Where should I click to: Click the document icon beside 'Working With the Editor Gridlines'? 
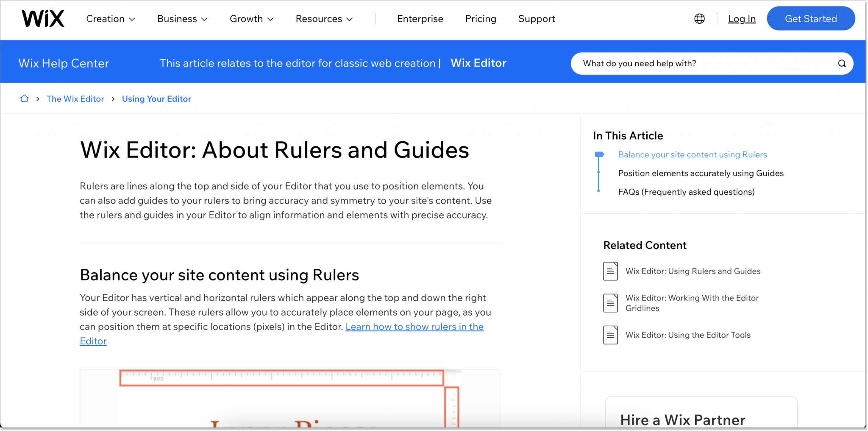click(x=610, y=302)
